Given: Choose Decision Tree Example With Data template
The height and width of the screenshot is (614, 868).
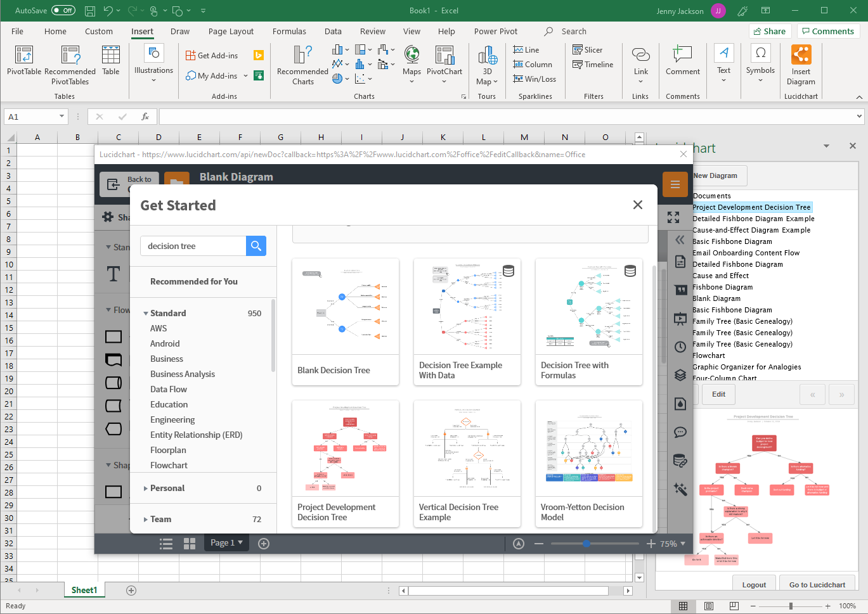Looking at the screenshot, I should click(x=467, y=321).
